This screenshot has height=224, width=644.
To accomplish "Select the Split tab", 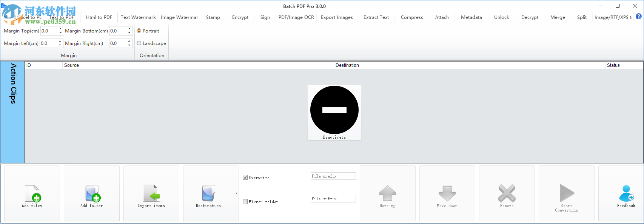I will tap(582, 17).
